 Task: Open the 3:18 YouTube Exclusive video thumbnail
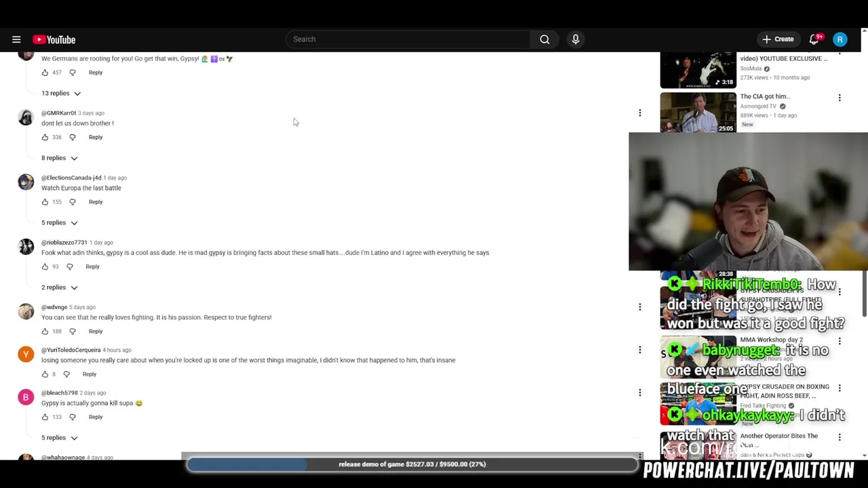pos(698,70)
